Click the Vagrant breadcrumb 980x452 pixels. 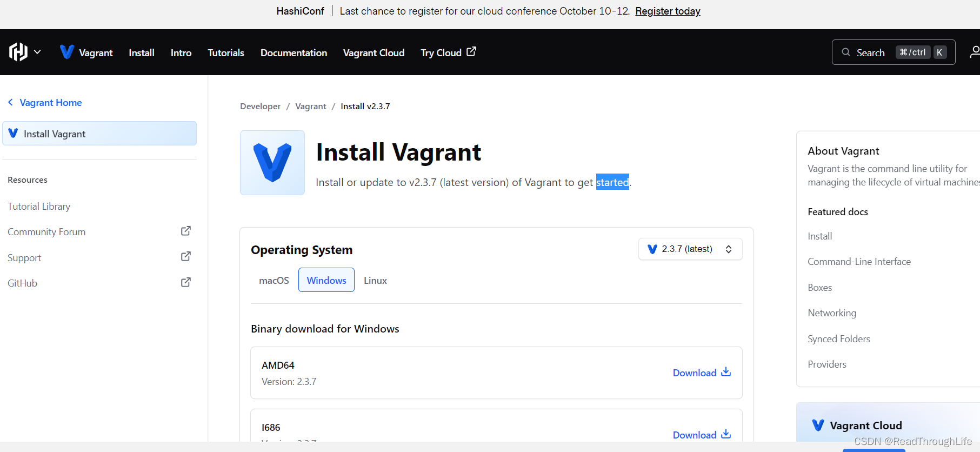311,107
